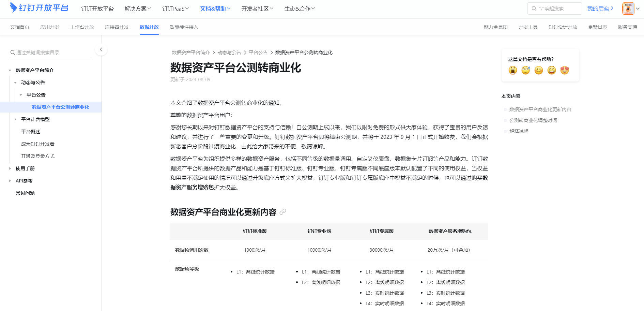This screenshot has width=644, height=311.
Task: Click the 钉钉专业版 table header
Action: click(x=319, y=231)
